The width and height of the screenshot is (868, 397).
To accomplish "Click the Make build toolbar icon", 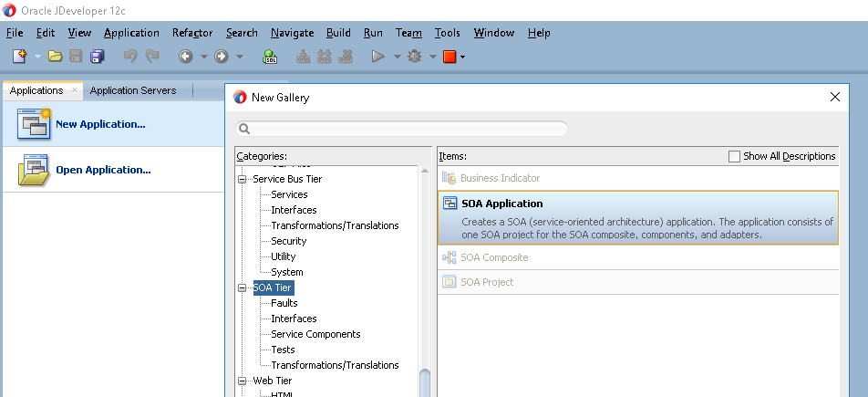I will 304,56.
